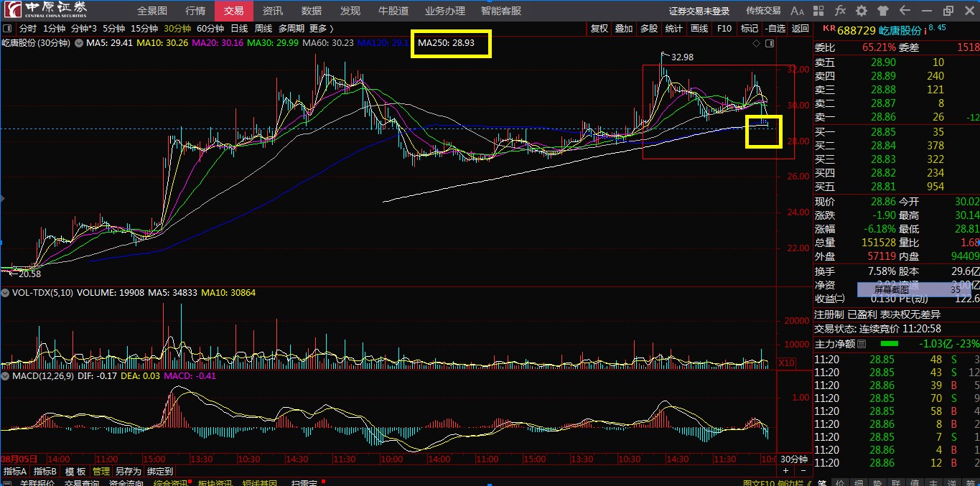Select the 15分钟 period
Screen dimensions: 980x486
coord(144,29)
